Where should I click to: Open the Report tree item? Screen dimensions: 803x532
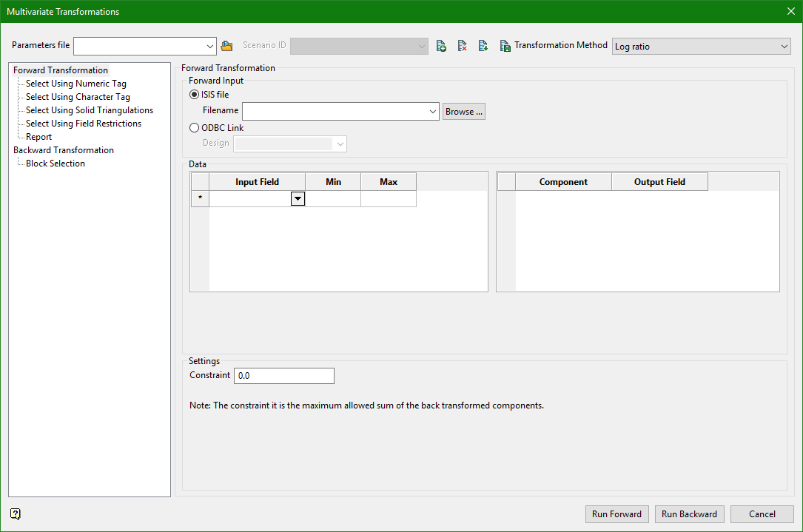point(38,137)
